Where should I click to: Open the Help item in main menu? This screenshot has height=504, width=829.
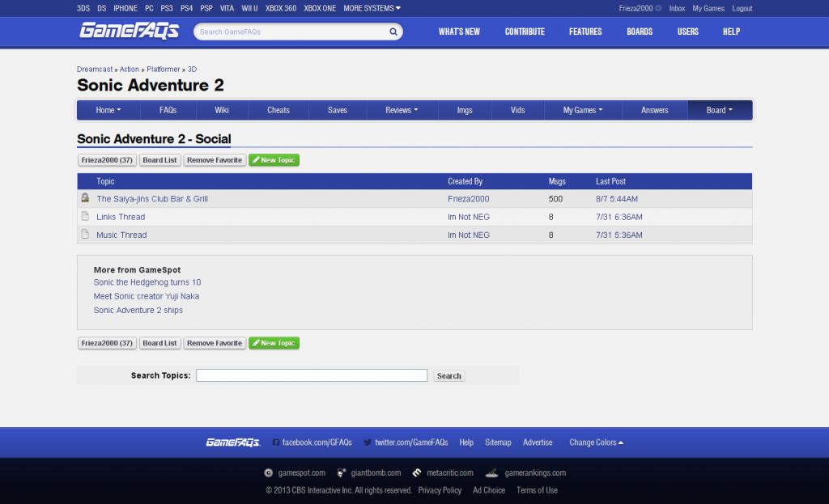(731, 32)
